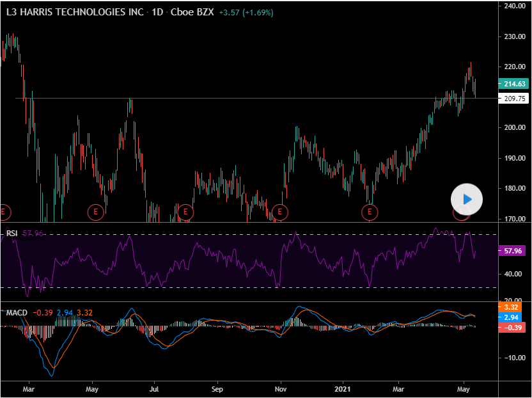Viewport: 532px width, 398px height.
Task: Select the purple 57.96 RSI scale tag
Action: (x=512, y=251)
